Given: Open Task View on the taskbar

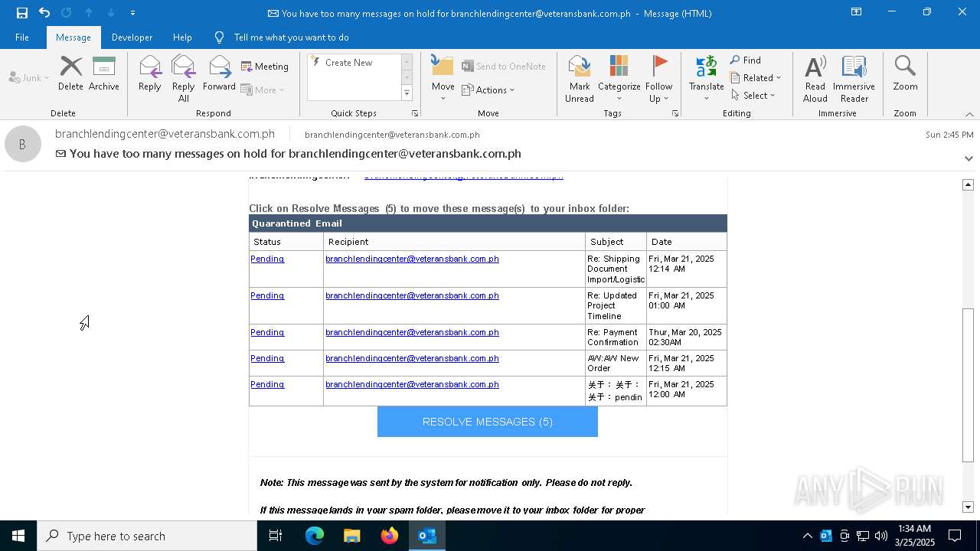Looking at the screenshot, I should pos(276,536).
